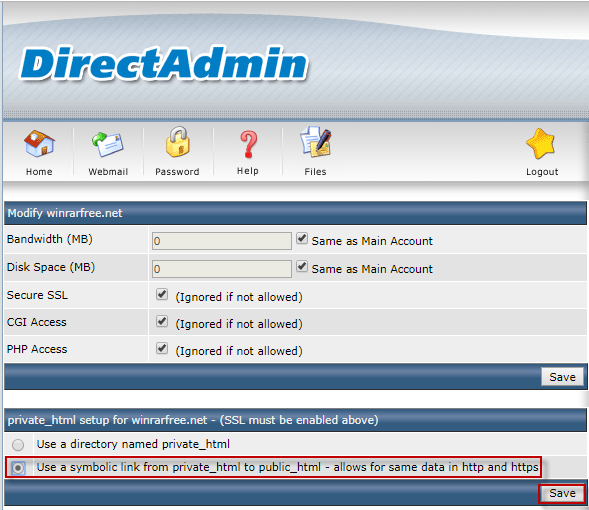
Task: Open the Webmail envelope icon
Action: pos(108,145)
